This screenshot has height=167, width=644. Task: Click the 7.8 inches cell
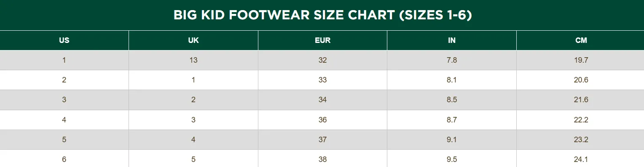pyautogui.click(x=452, y=60)
